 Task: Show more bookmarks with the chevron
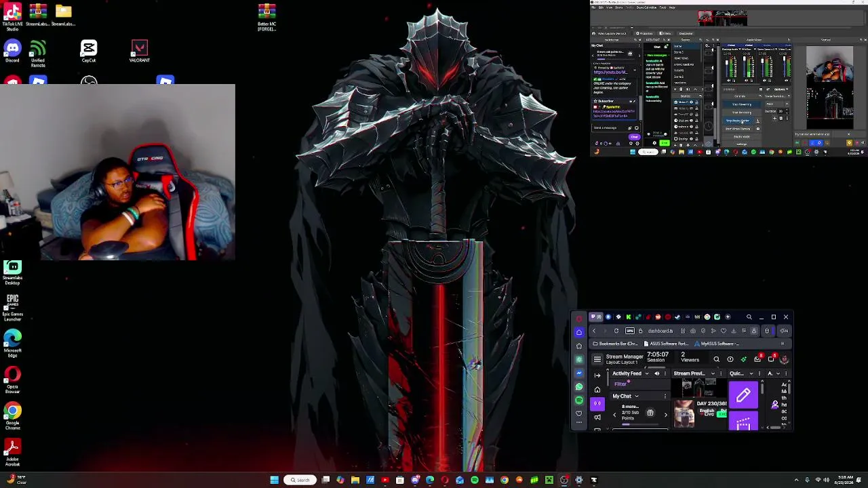pyautogui.click(x=782, y=344)
